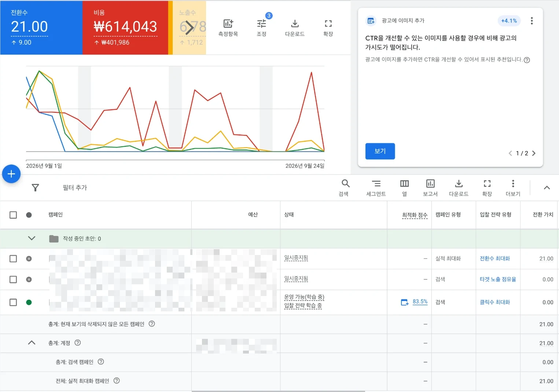Go to next recommendation card
Viewport: 559px width, 392px height.
pos(534,153)
